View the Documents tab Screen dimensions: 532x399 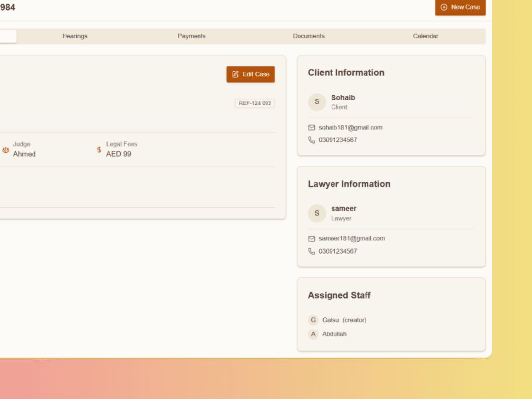pyautogui.click(x=308, y=36)
